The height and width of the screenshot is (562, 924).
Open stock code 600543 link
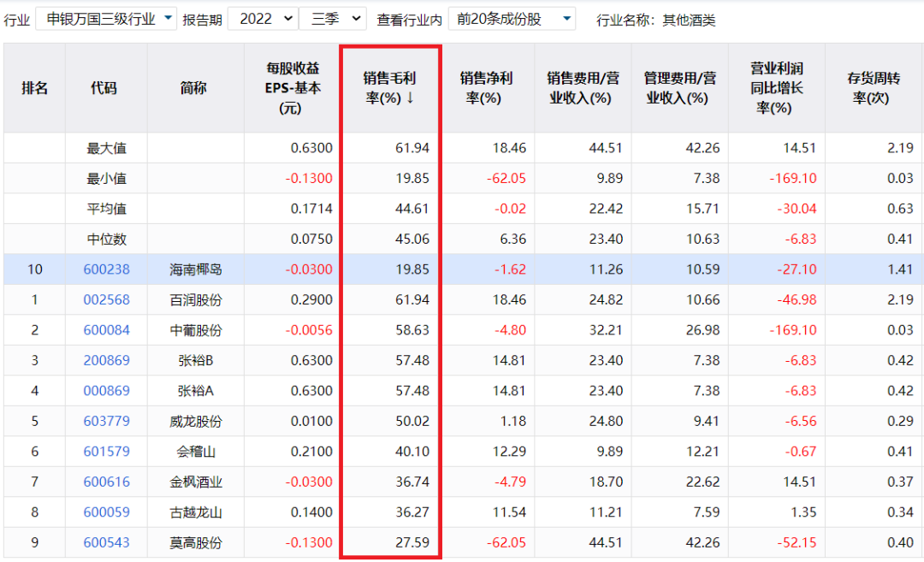pyautogui.click(x=107, y=542)
